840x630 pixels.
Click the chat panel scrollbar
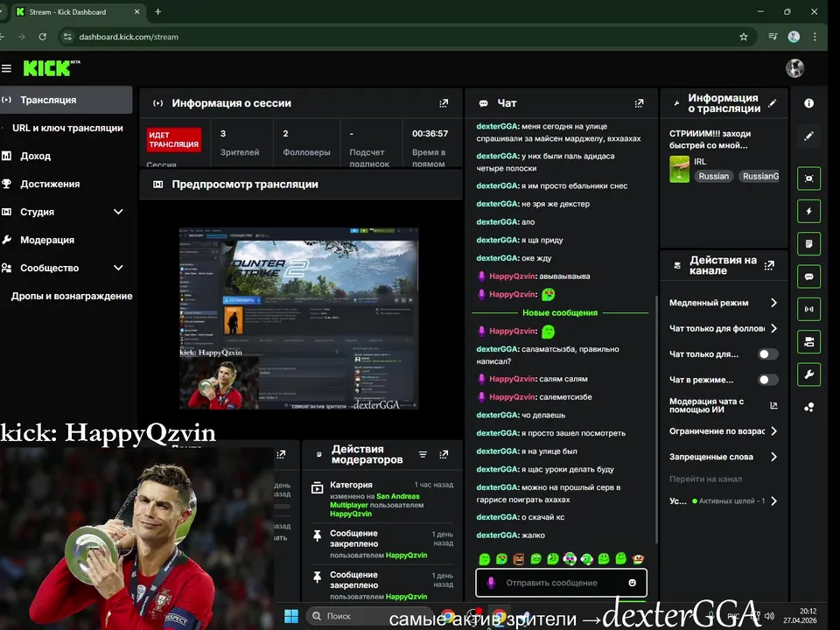click(656, 418)
